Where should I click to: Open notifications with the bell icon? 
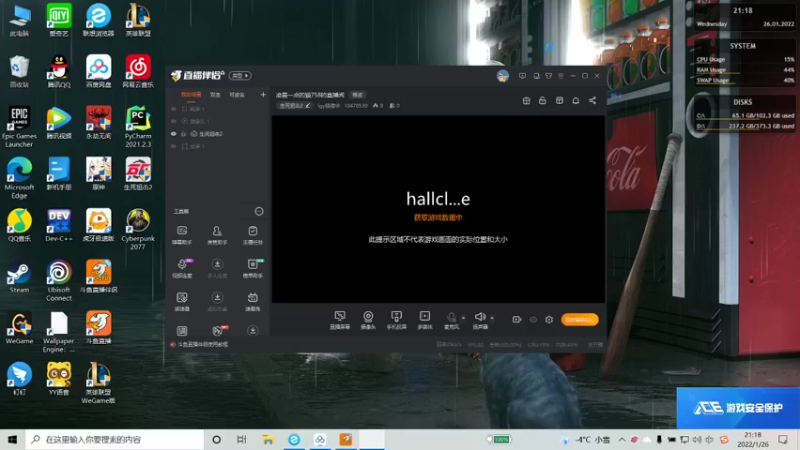576,101
